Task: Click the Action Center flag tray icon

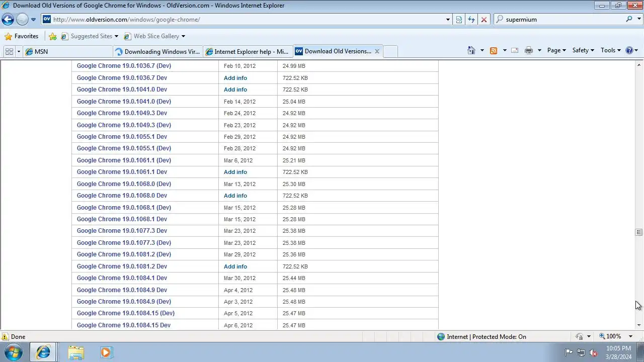Action: [x=569, y=352]
